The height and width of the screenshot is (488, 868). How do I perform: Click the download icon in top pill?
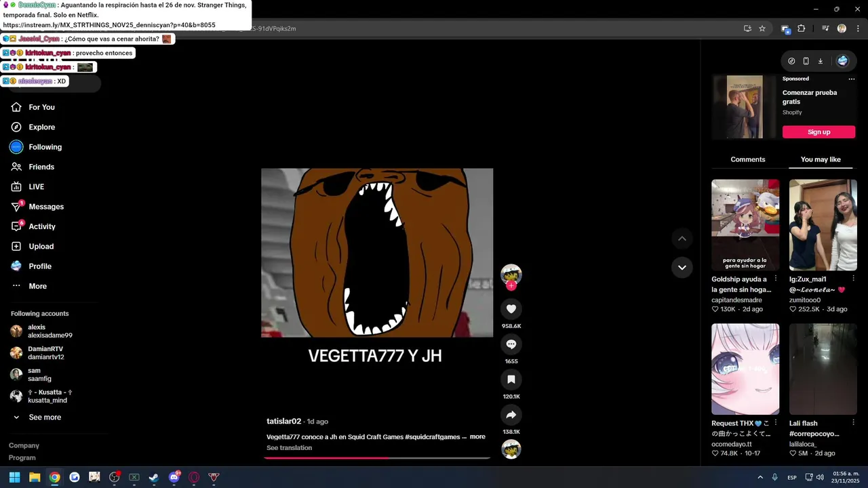point(820,61)
